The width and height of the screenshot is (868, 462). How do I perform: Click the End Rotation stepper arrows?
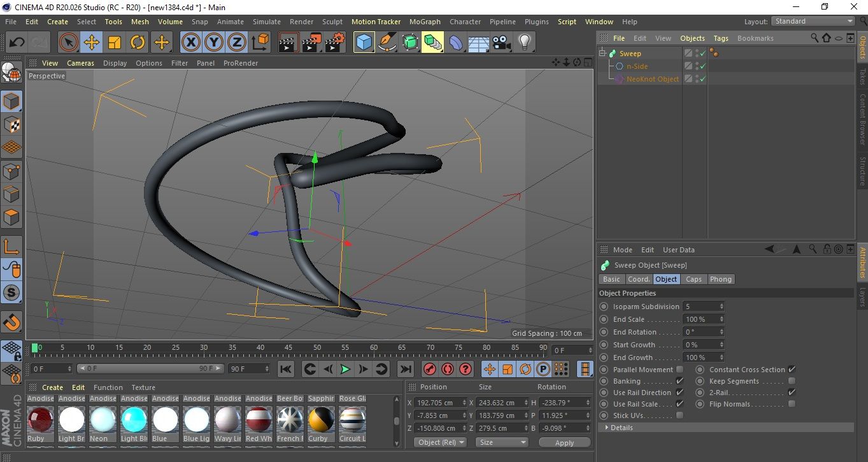coord(722,332)
